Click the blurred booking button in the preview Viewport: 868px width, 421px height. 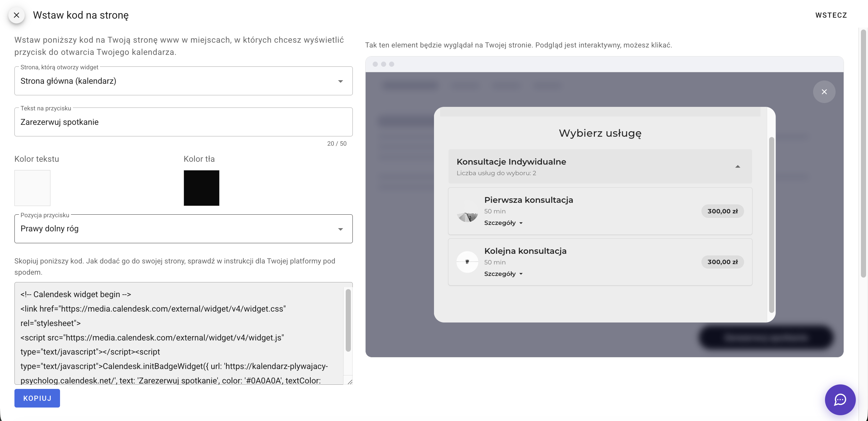click(766, 337)
